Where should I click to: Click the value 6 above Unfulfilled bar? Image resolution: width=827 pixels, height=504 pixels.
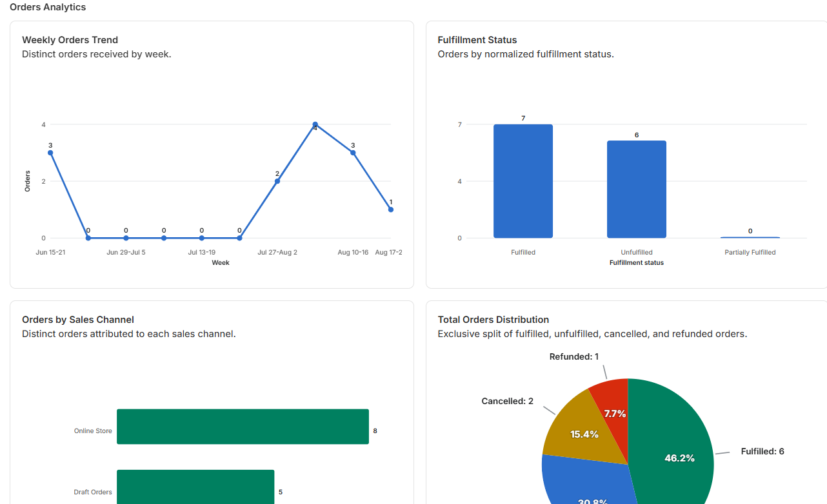637,135
